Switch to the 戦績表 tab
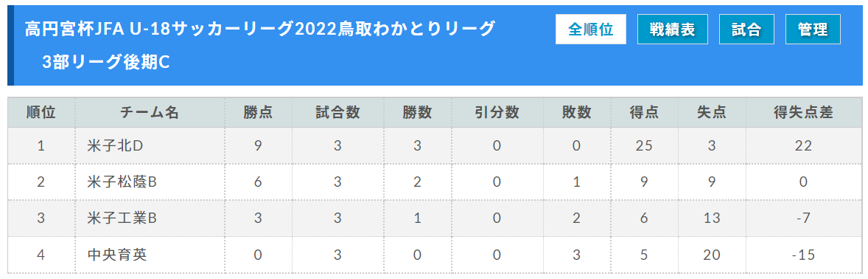The width and height of the screenshot is (868, 279). pos(673,30)
